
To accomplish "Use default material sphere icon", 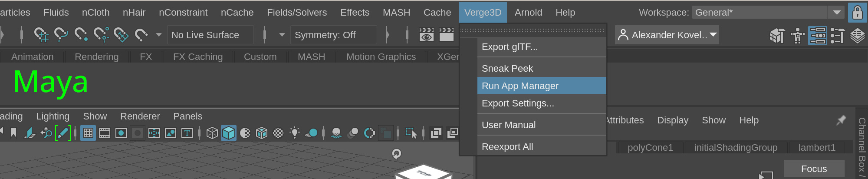I will (x=245, y=133).
